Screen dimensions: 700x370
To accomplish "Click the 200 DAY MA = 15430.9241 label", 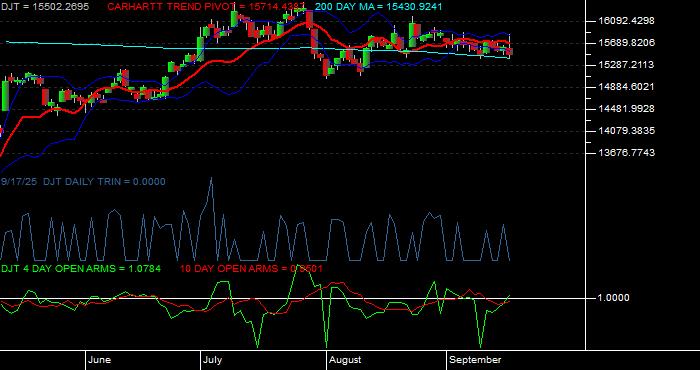I will 379,7.
